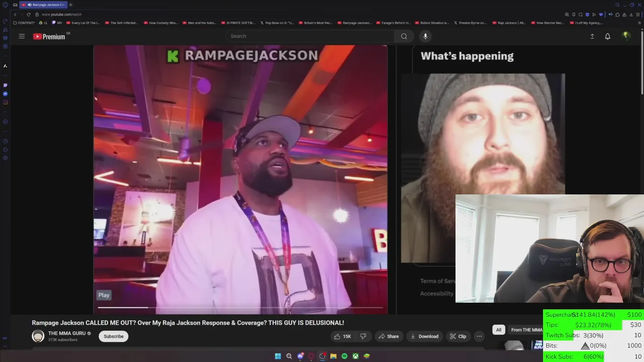Viewport: 644px width, 362px height.
Task: Click the Accessibility link
Action: coord(437,294)
